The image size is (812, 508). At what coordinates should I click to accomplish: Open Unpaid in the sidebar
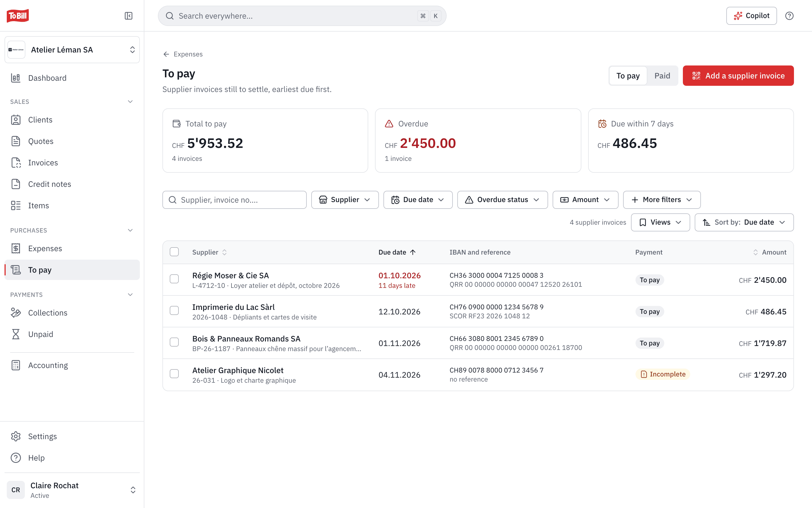pyautogui.click(x=72, y=334)
